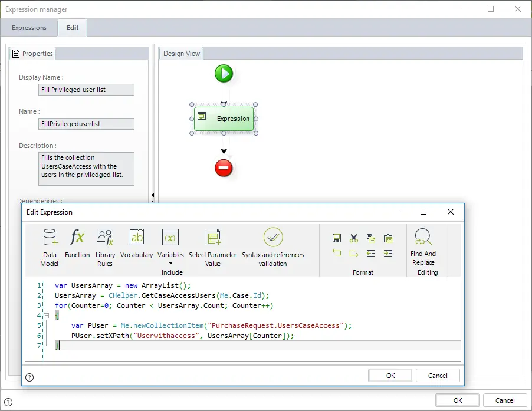Close the Edit Expression dialog
The width and height of the screenshot is (532, 411).
tap(451, 212)
